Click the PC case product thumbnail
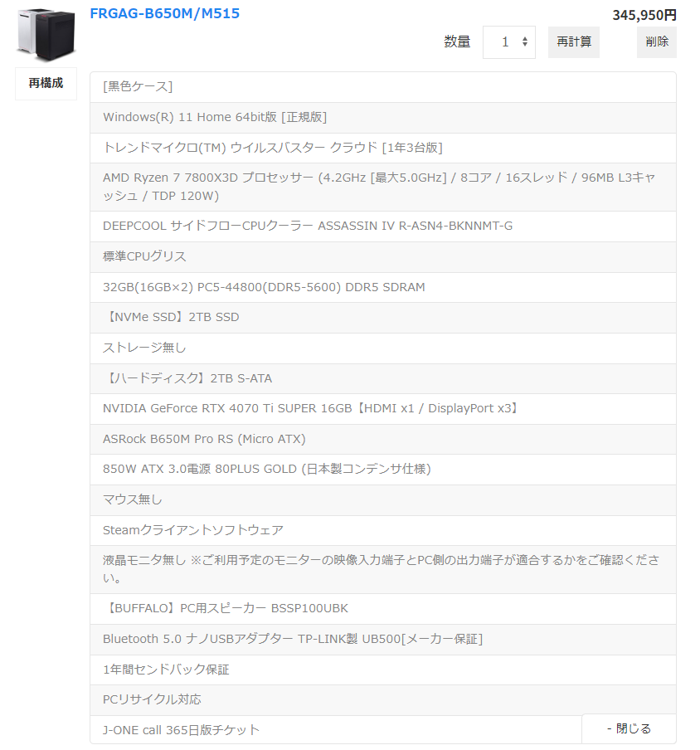The width and height of the screenshot is (700, 750). [46, 35]
